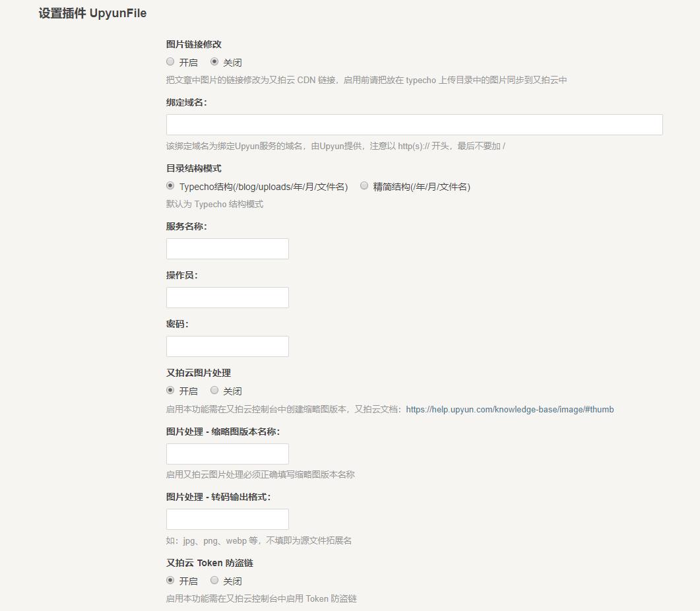Focus the 密码 input field
This screenshot has height=611, width=700.
coord(227,346)
